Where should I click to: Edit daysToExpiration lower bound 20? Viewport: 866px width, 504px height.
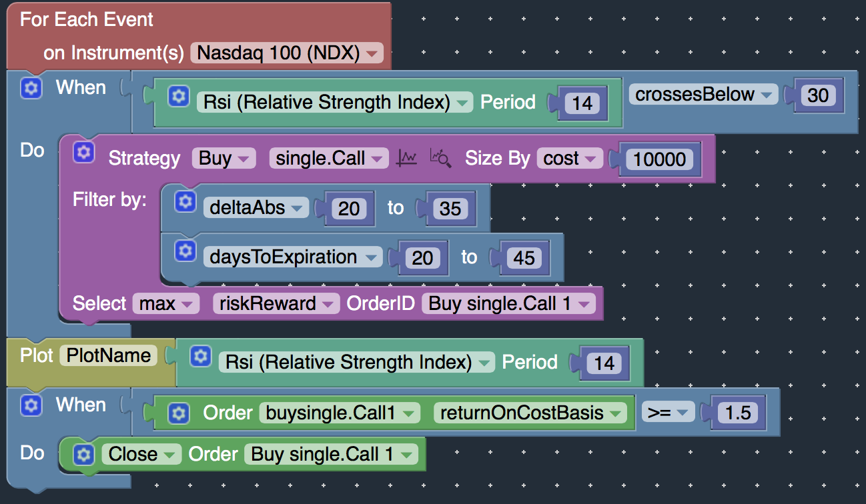[422, 258]
